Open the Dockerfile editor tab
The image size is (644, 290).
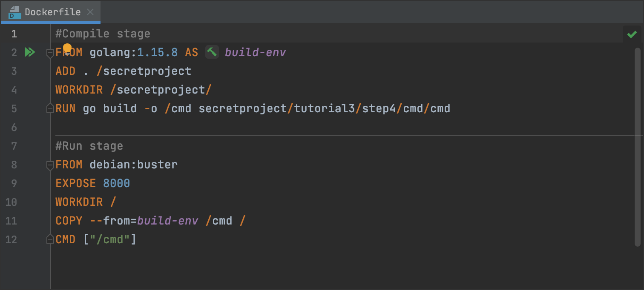50,12
